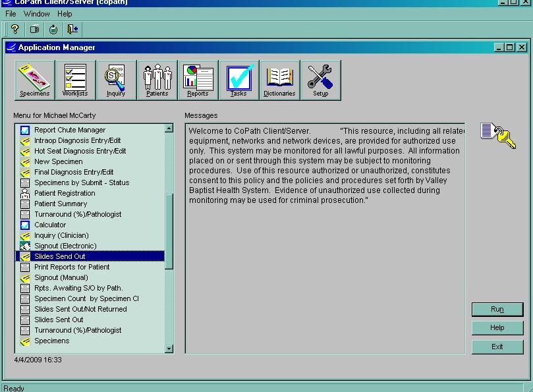
Task: Click the menu list scrollbar down arrow
Action: [167, 348]
